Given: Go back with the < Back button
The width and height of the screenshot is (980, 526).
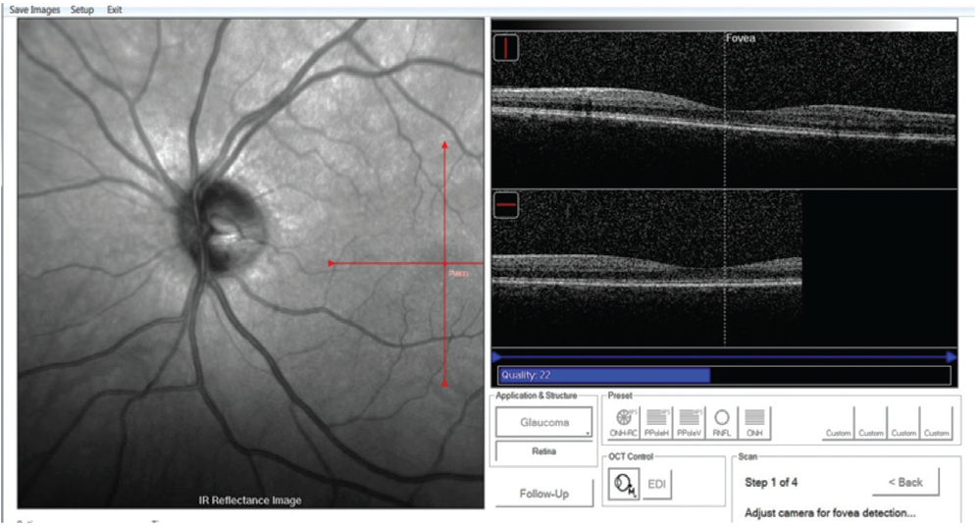Looking at the screenshot, I should click(905, 482).
